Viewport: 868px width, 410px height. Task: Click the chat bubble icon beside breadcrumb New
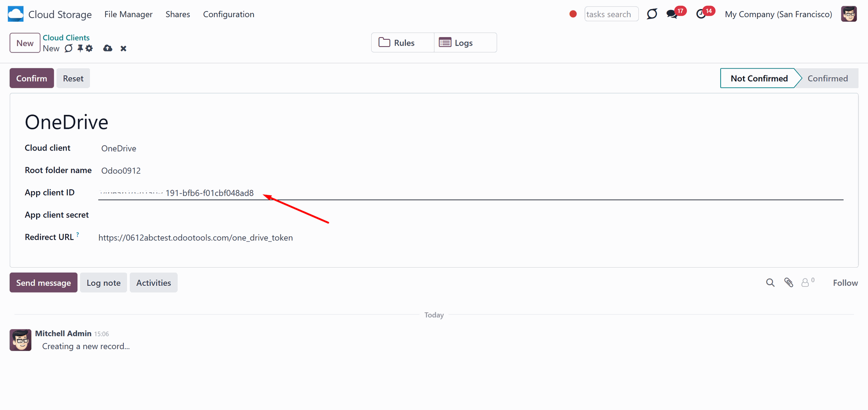69,48
